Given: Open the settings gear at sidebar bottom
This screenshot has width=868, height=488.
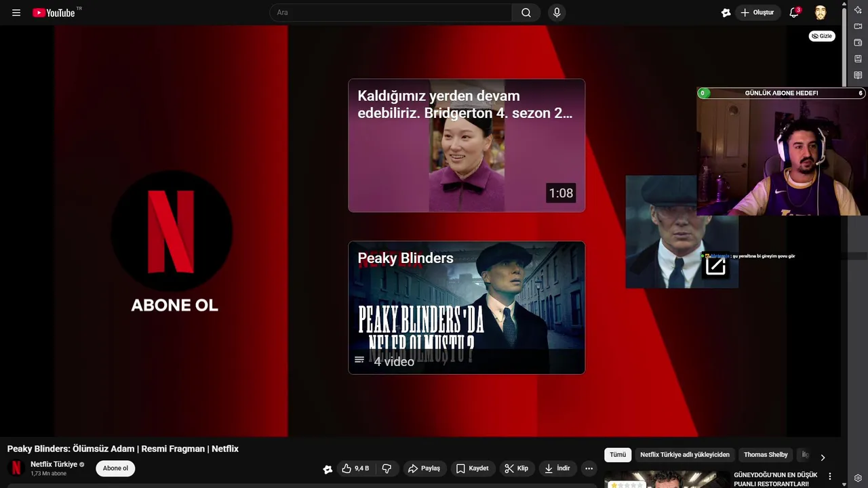Looking at the screenshot, I should click(858, 478).
